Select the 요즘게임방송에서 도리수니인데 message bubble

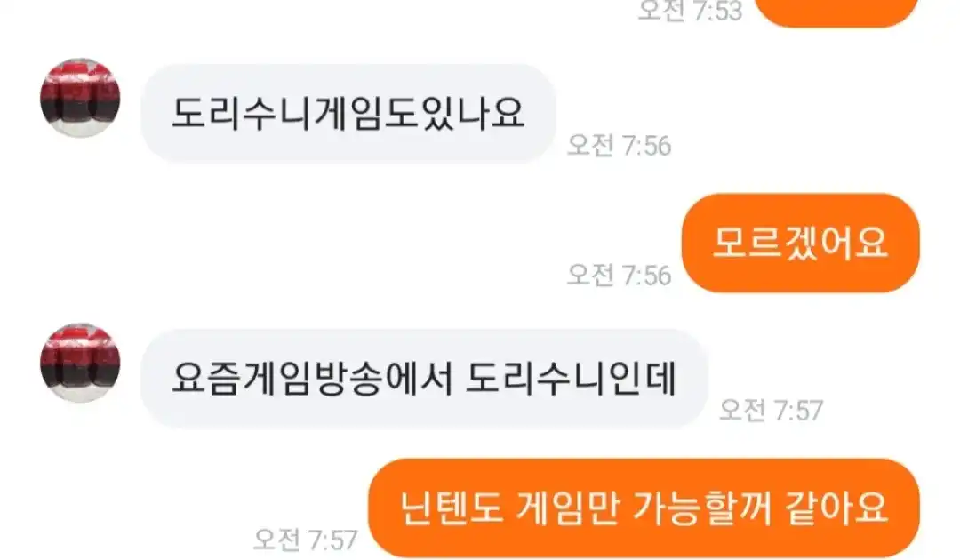pos(424,379)
